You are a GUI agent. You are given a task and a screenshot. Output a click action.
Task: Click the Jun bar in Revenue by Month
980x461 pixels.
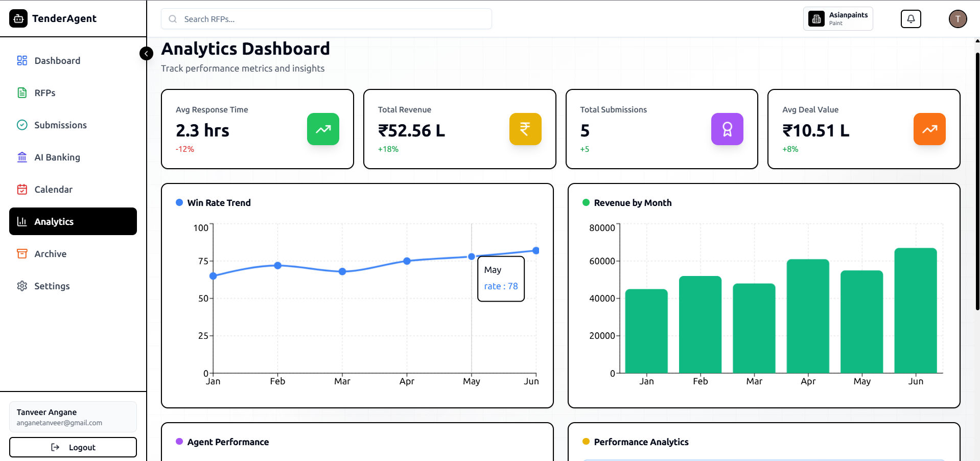[x=916, y=311]
